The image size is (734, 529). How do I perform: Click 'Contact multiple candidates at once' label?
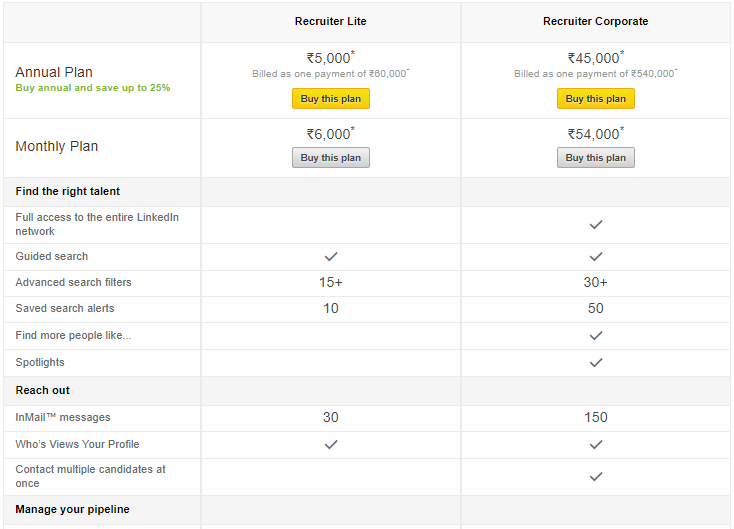(90, 476)
